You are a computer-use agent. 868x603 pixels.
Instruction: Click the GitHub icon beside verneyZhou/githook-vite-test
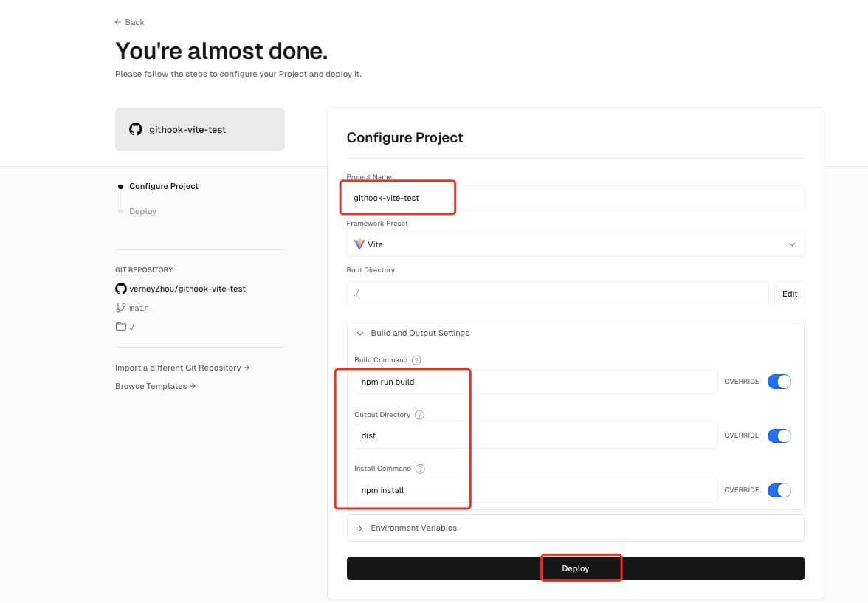121,289
